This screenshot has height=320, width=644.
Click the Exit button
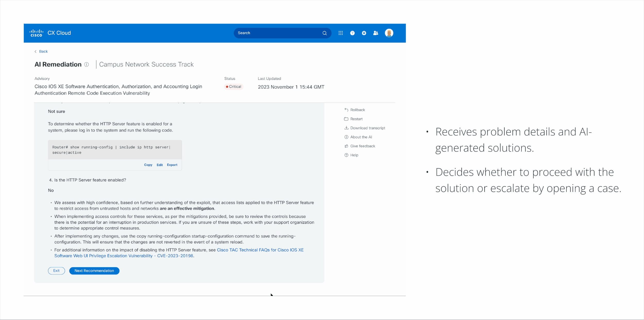pos(56,271)
